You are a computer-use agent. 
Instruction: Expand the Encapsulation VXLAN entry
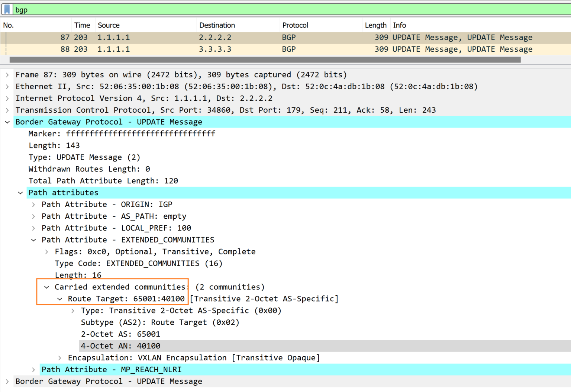pos(59,357)
